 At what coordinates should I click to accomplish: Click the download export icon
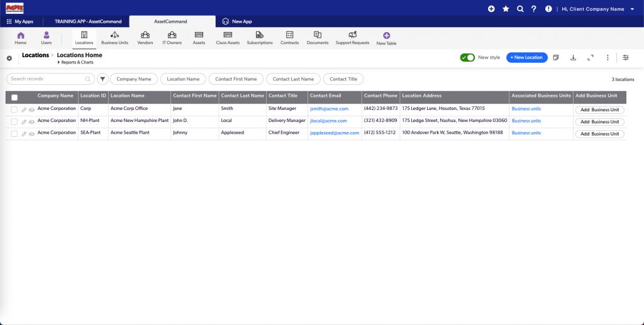pyautogui.click(x=573, y=57)
